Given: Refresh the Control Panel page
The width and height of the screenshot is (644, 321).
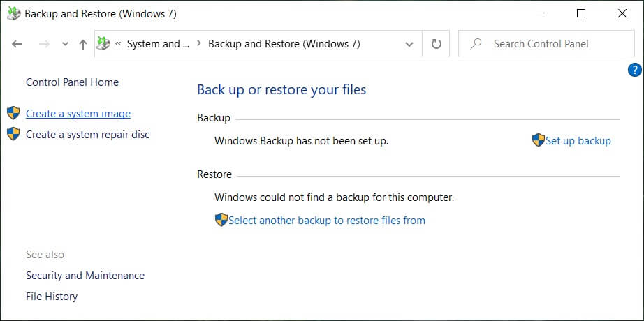Looking at the screenshot, I should [x=436, y=44].
